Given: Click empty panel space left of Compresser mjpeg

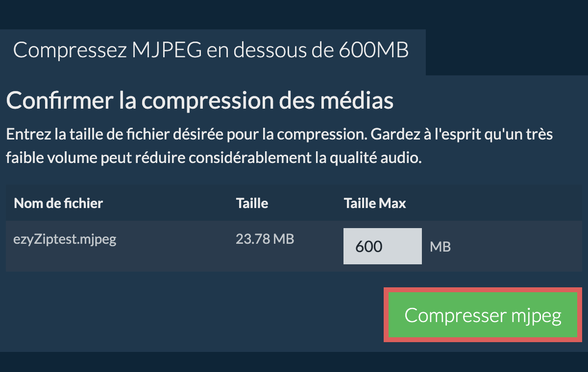Looking at the screenshot, I should pos(196,315).
